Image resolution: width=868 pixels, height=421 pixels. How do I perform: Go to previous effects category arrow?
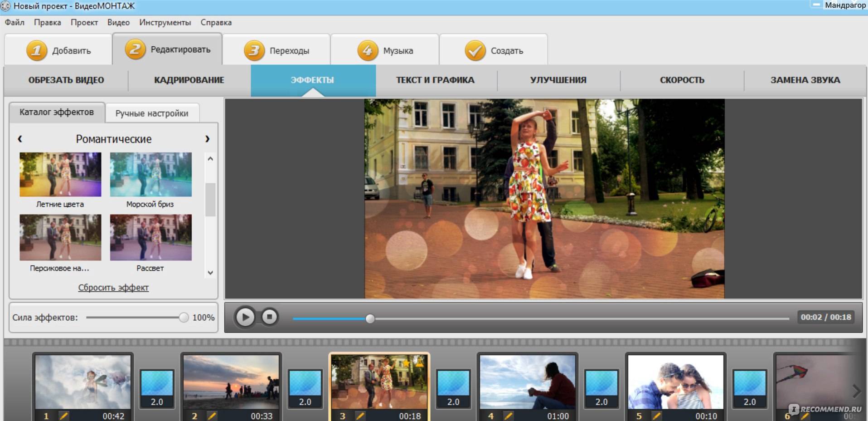20,139
